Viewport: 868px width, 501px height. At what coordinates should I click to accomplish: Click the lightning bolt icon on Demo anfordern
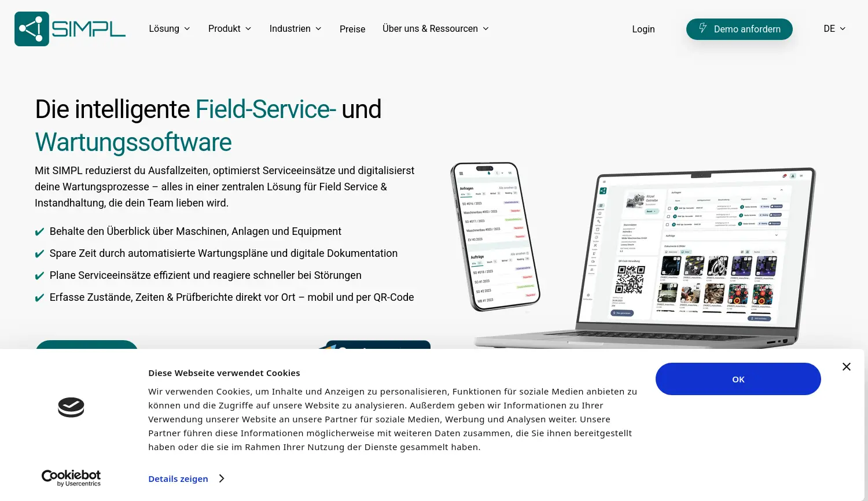[x=703, y=28]
